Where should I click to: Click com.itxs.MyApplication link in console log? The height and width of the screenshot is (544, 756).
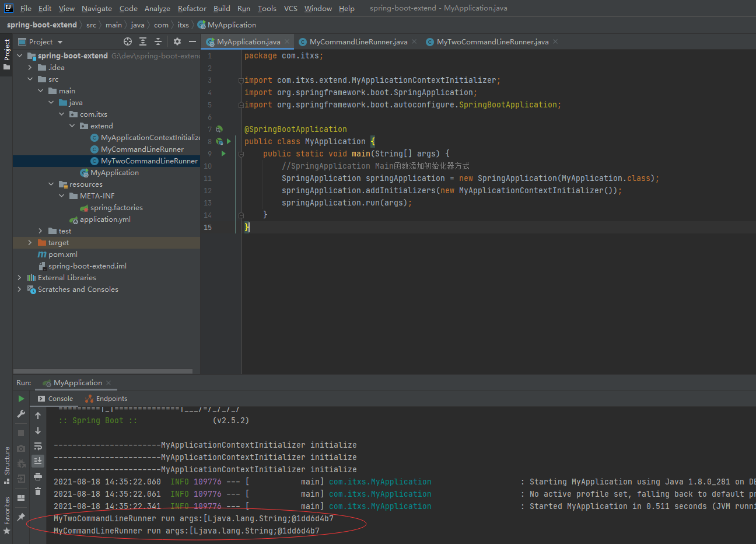click(380, 482)
